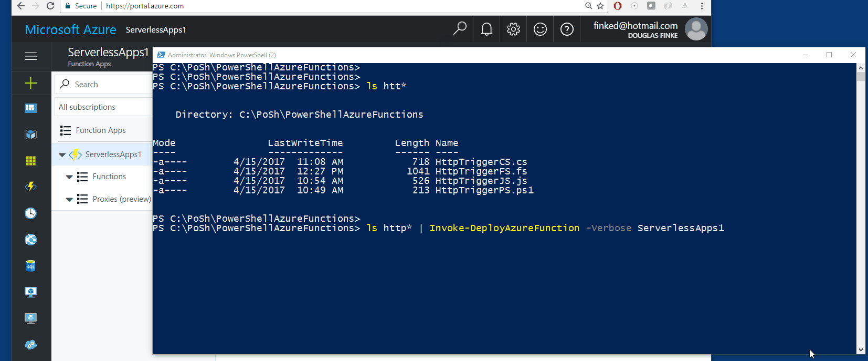Click HttpTriggerCS.cs in the listing

click(481, 162)
